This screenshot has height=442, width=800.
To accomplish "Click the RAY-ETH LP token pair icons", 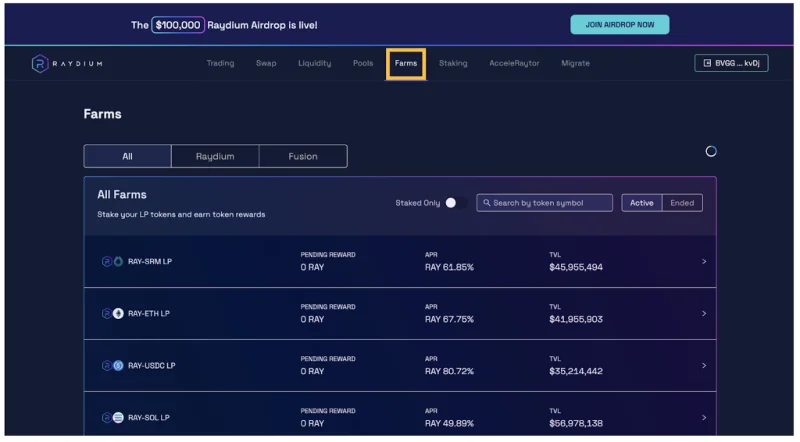I will [112, 313].
